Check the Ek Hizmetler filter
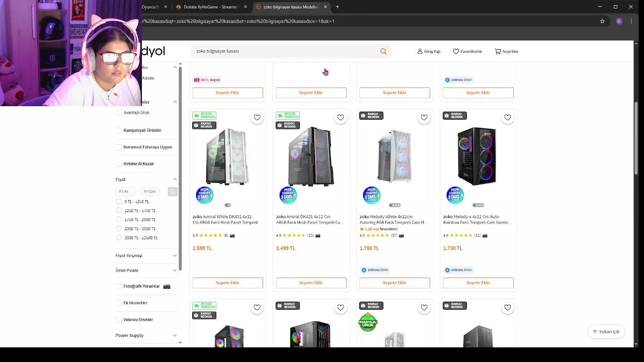The height and width of the screenshot is (362, 644). 119,303
